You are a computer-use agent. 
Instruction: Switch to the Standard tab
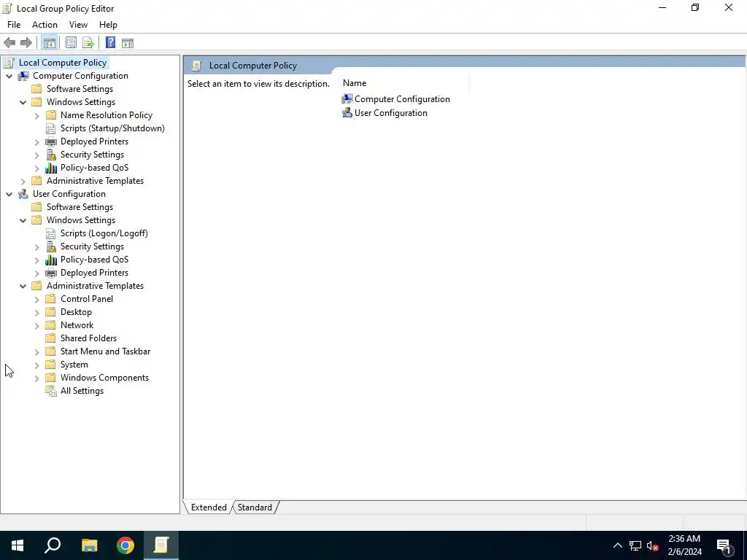point(255,507)
